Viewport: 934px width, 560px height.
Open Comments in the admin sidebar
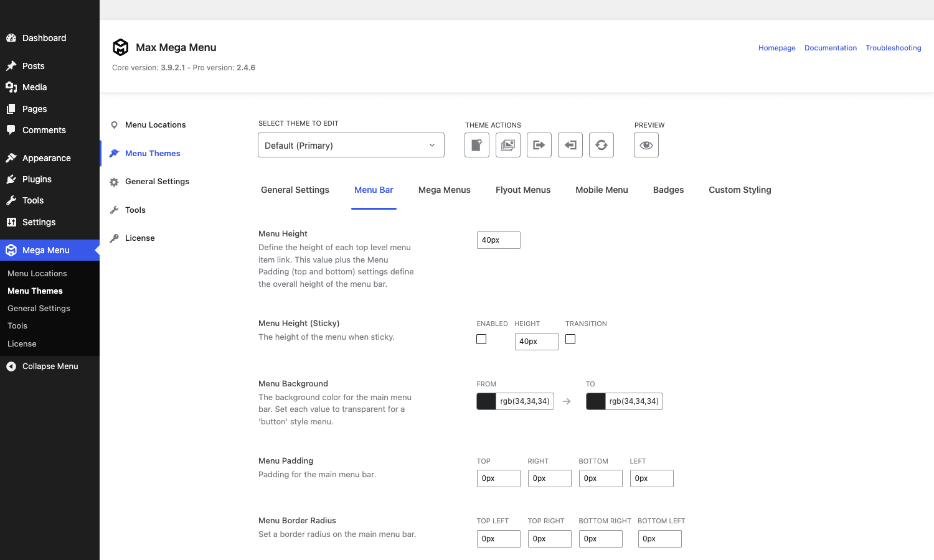50,130
